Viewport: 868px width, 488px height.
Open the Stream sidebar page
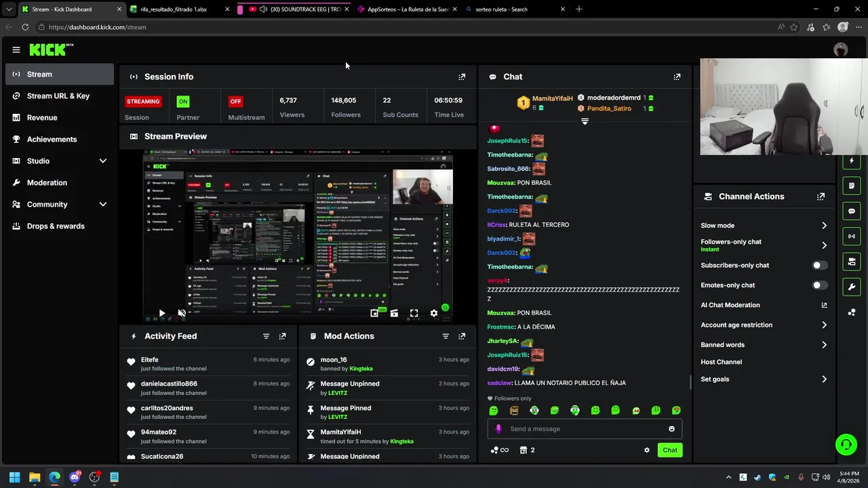click(60, 74)
